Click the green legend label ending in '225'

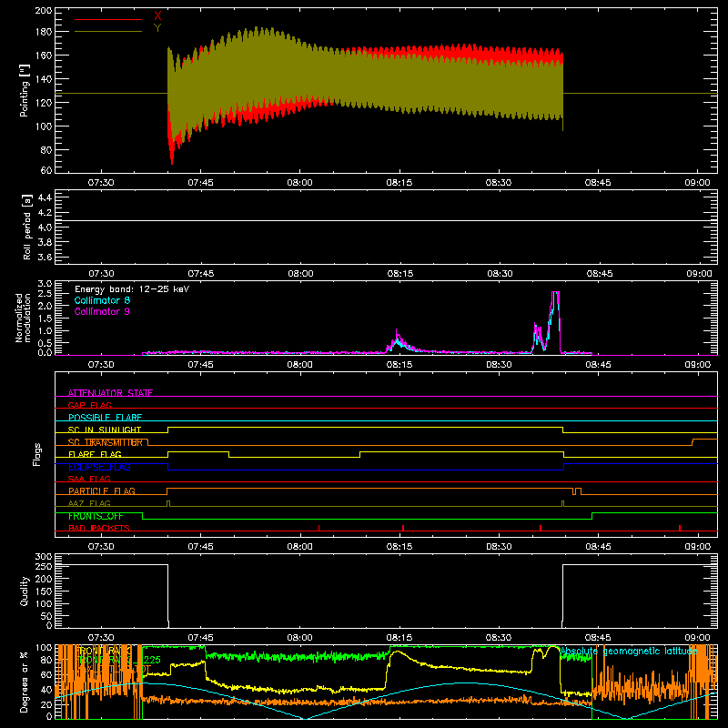point(118,660)
